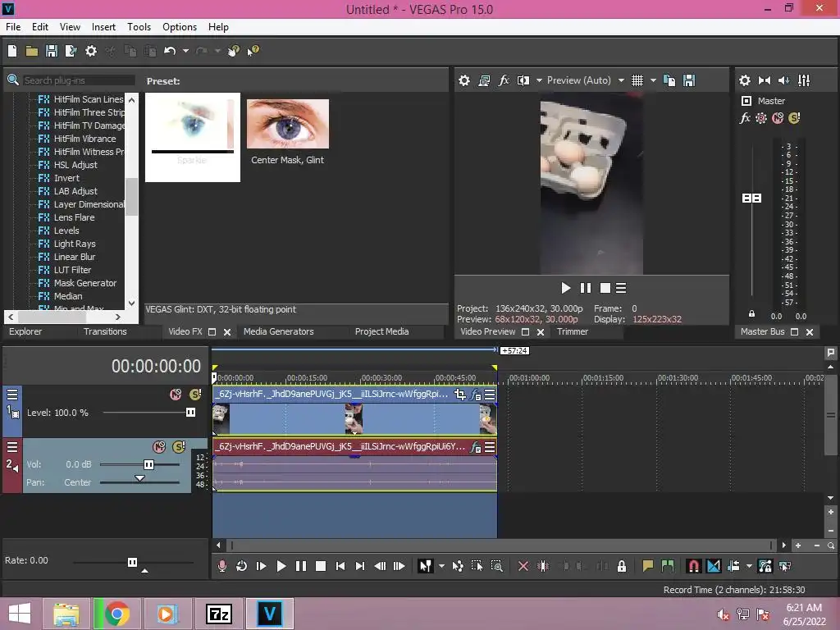Image resolution: width=840 pixels, height=630 pixels.
Task: Toggle Automatic Crossfades icon
Action: [714, 566]
